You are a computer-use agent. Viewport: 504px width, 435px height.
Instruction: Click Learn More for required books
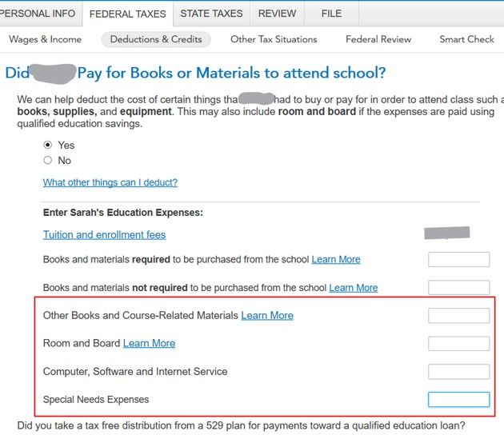tap(336, 259)
